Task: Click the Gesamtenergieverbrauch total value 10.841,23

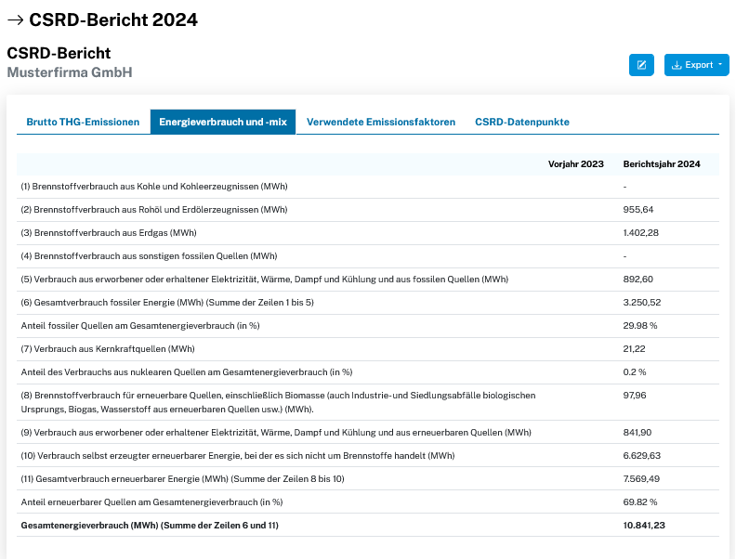Action: [644, 526]
